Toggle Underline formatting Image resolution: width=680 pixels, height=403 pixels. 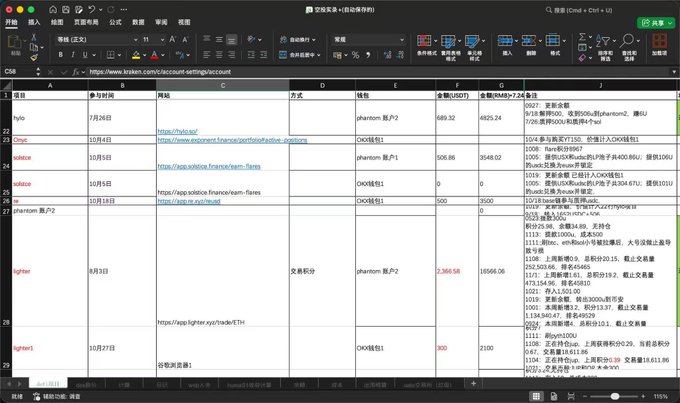[85, 55]
